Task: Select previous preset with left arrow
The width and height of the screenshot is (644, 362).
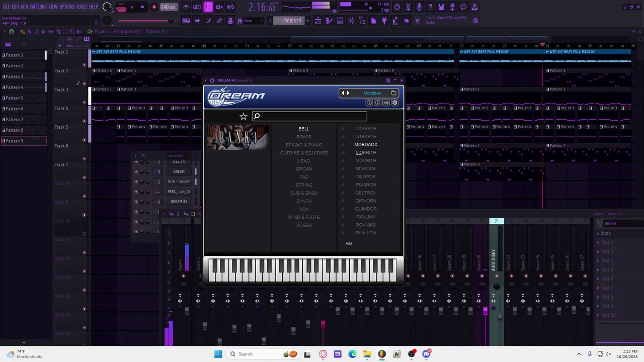Action: click(343, 93)
